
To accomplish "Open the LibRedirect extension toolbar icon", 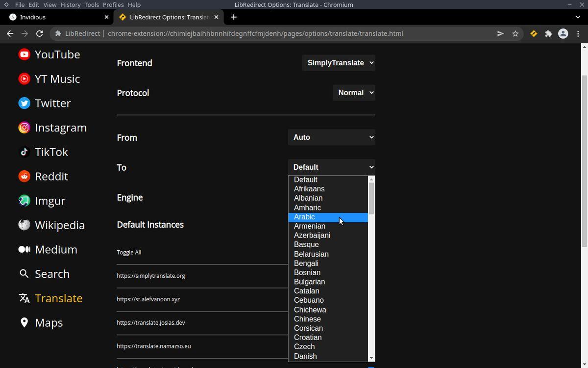I will coord(534,33).
